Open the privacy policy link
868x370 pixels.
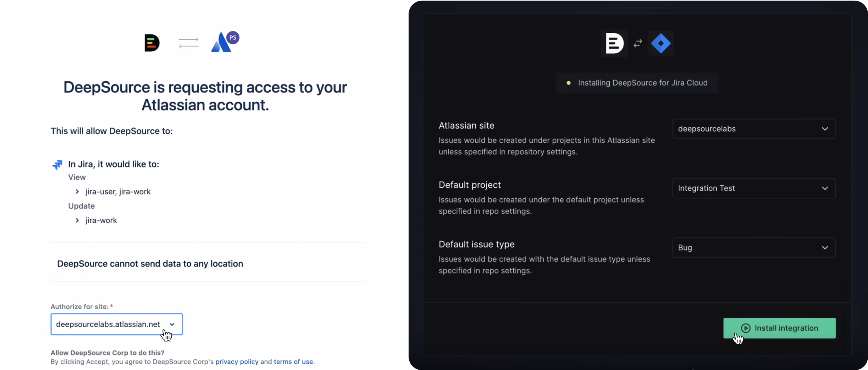237,362
